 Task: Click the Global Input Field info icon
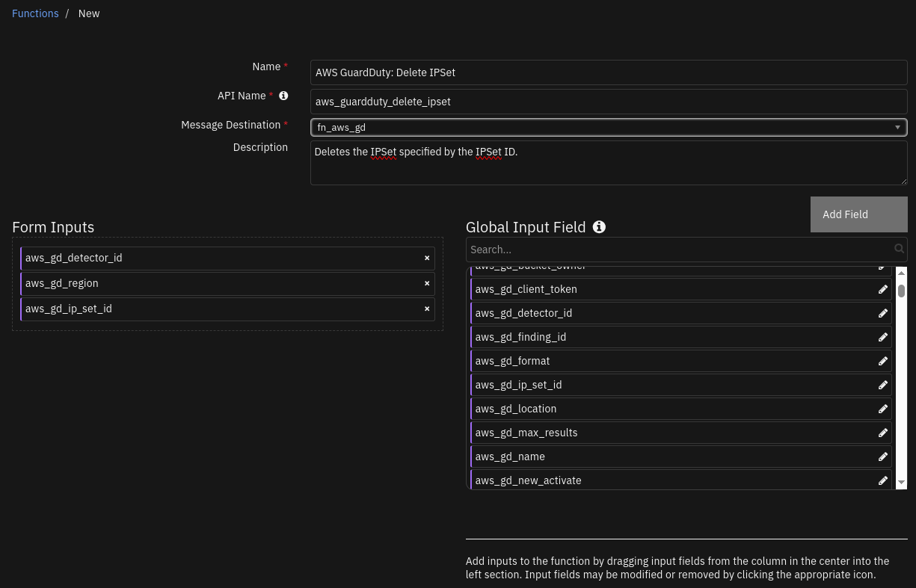point(599,227)
